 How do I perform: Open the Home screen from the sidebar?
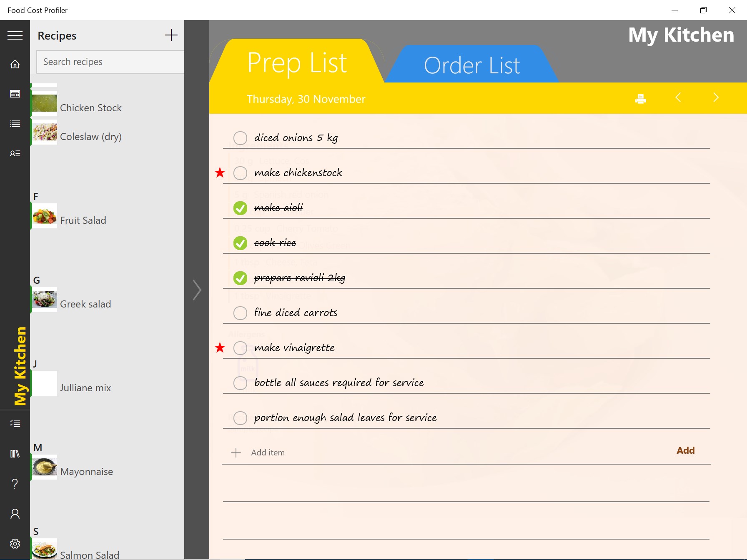tap(15, 64)
